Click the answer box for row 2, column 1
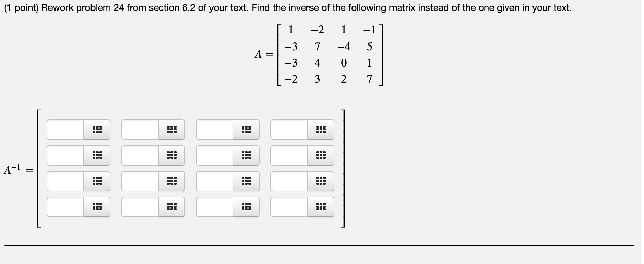 [65, 156]
